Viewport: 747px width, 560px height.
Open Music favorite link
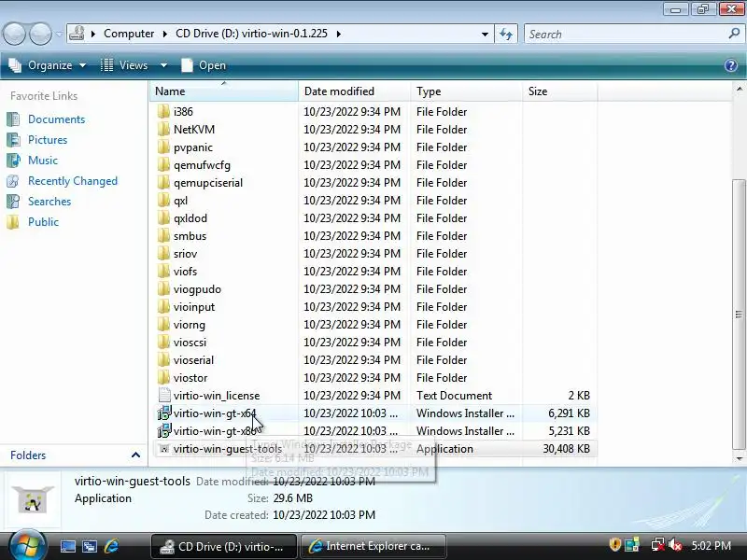[x=42, y=160]
